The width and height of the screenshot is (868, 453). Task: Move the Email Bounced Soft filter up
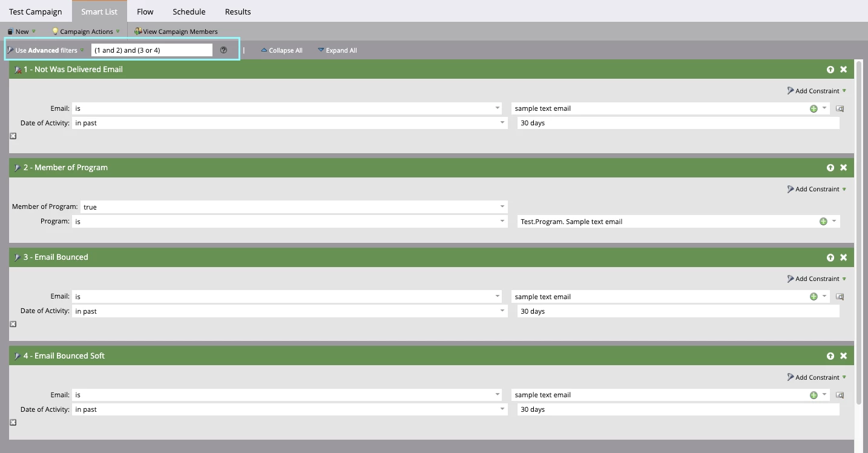click(830, 356)
